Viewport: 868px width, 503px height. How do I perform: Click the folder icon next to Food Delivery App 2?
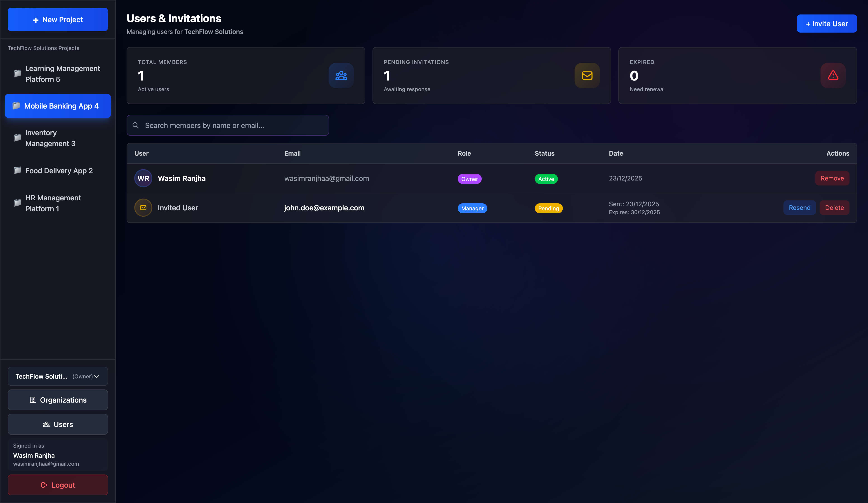click(17, 171)
